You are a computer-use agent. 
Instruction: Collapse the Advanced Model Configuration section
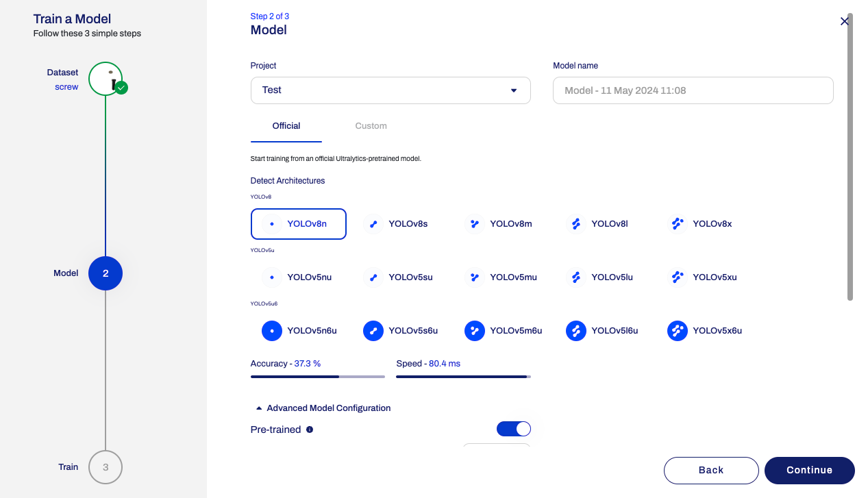[x=323, y=408]
